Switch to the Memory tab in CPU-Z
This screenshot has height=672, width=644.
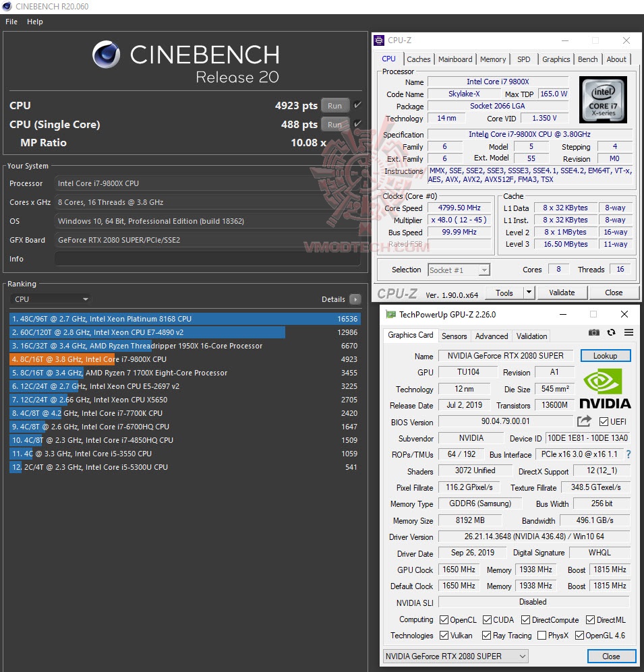click(x=493, y=59)
